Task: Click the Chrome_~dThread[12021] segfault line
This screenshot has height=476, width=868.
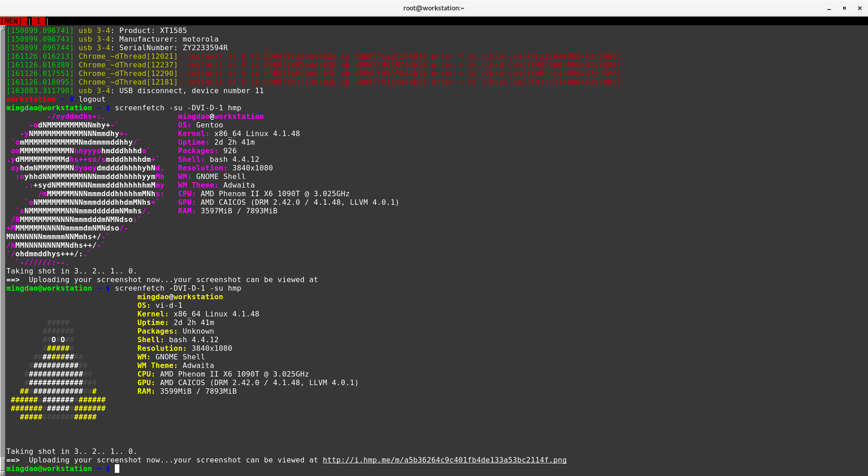Action: [313, 56]
